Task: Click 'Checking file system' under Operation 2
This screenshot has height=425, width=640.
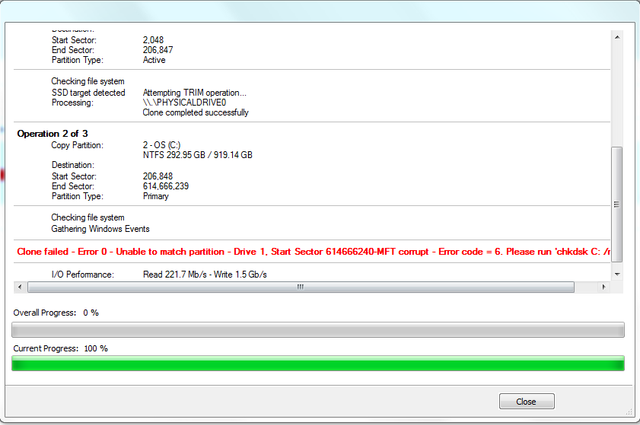Action: 88,218
